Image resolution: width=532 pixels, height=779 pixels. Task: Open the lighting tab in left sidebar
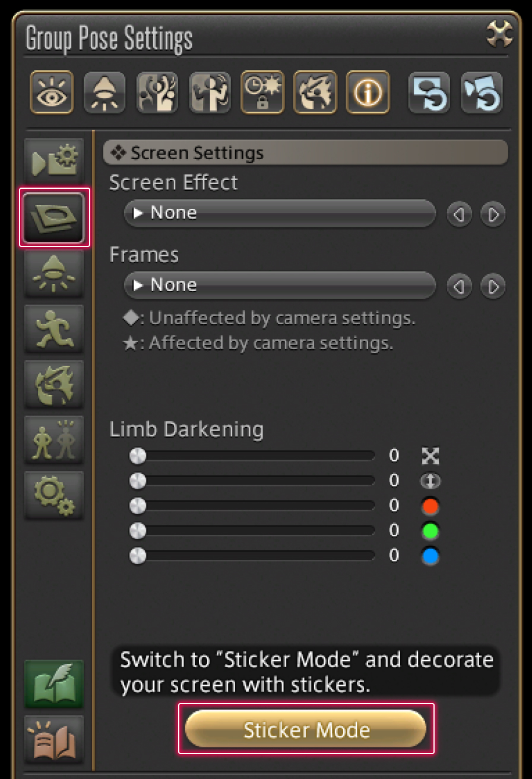54,274
